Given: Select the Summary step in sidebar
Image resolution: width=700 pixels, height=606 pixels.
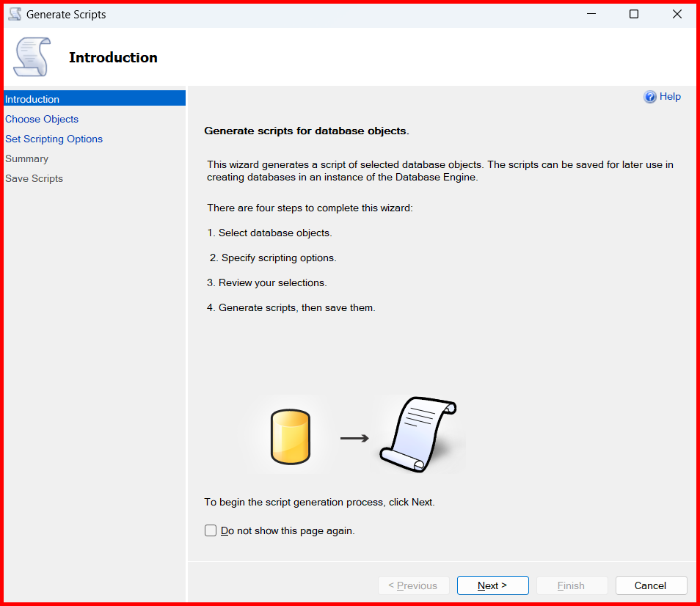Looking at the screenshot, I should point(26,158).
